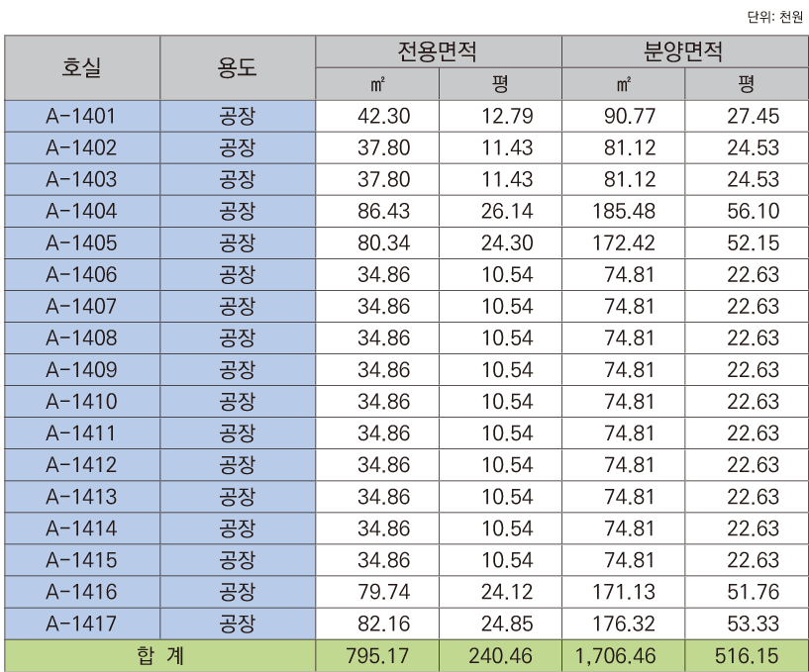
Task: Click the 81.12 value in A-1403 row
Action: [x=630, y=179]
